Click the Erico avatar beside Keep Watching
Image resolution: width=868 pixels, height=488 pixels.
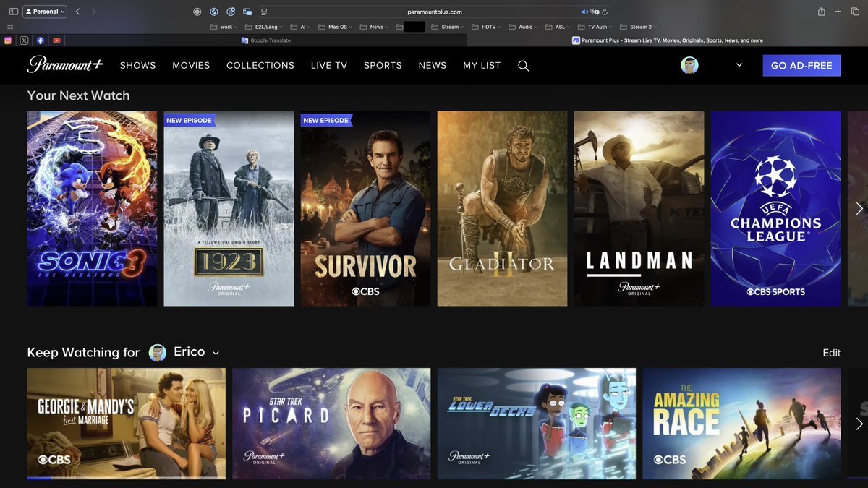pos(158,353)
